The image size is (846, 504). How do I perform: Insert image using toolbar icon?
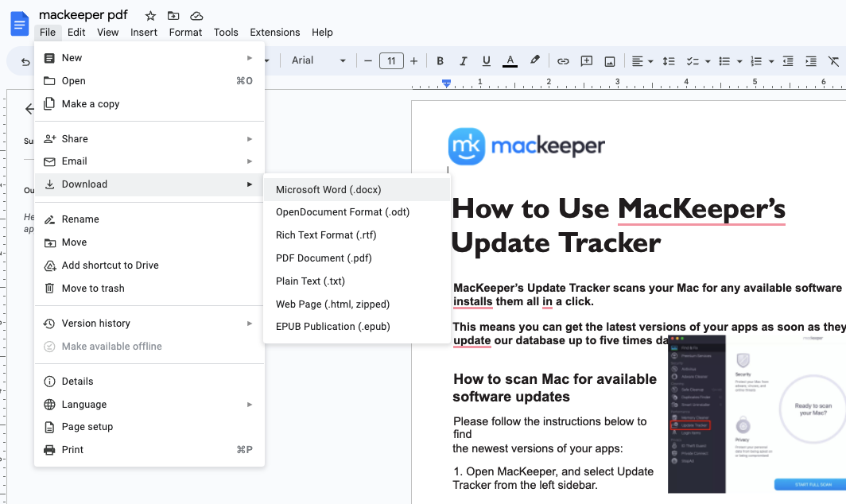point(610,61)
